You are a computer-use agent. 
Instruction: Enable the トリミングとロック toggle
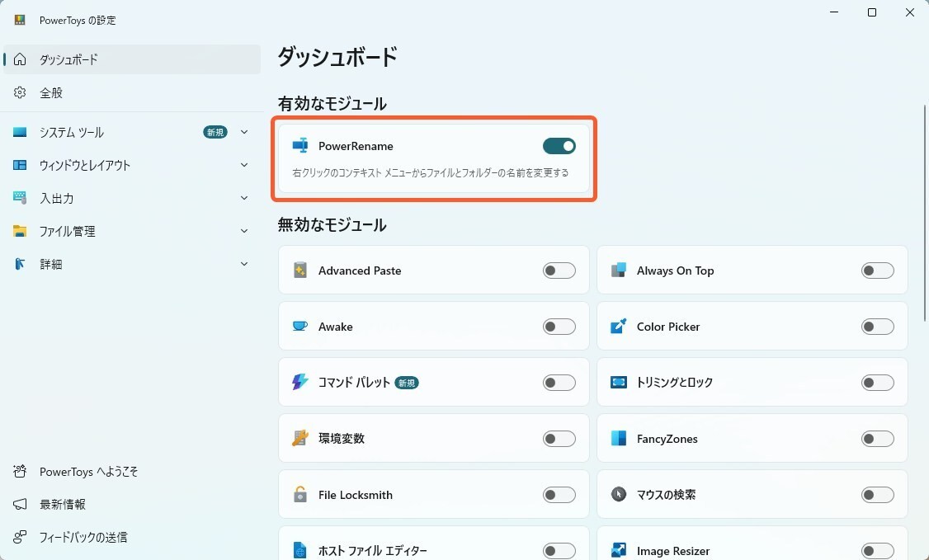tap(877, 383)
